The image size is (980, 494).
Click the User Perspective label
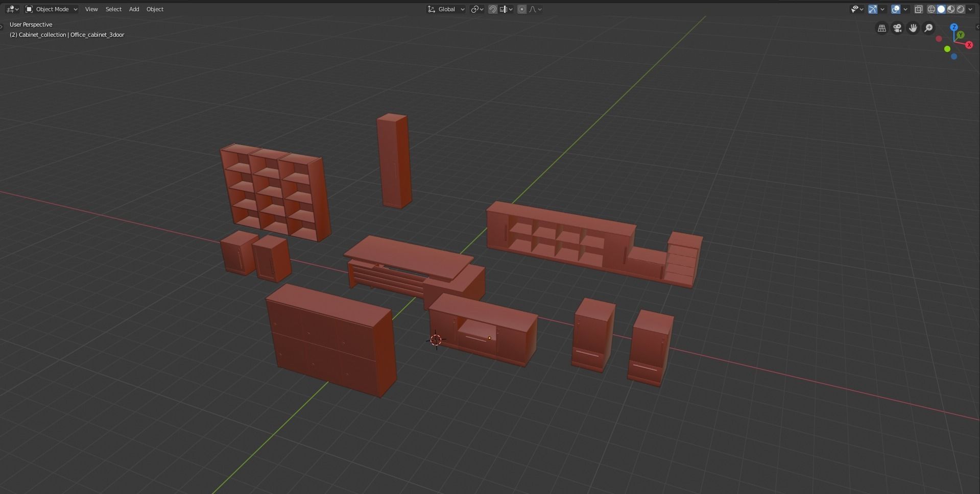coord(31,24)
